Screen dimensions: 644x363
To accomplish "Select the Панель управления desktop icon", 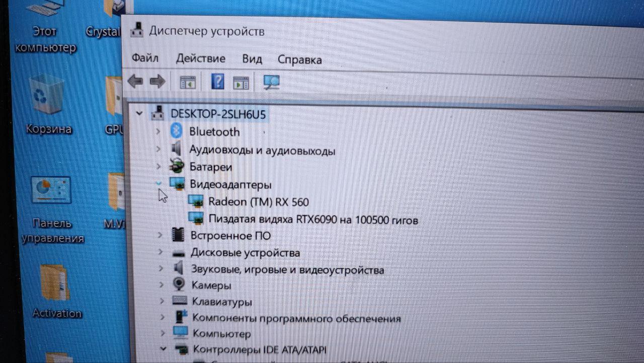I will pos(52,209).
